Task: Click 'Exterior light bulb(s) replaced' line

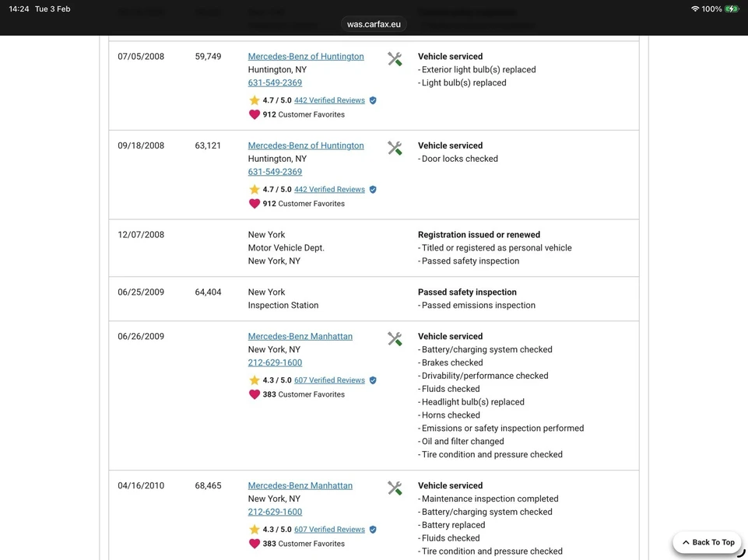Action: (x=477, y=69)
